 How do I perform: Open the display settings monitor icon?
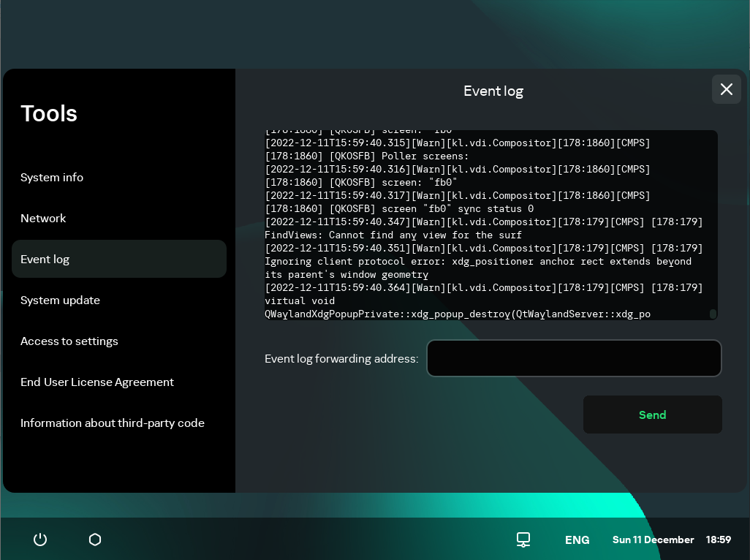(523, 540)
